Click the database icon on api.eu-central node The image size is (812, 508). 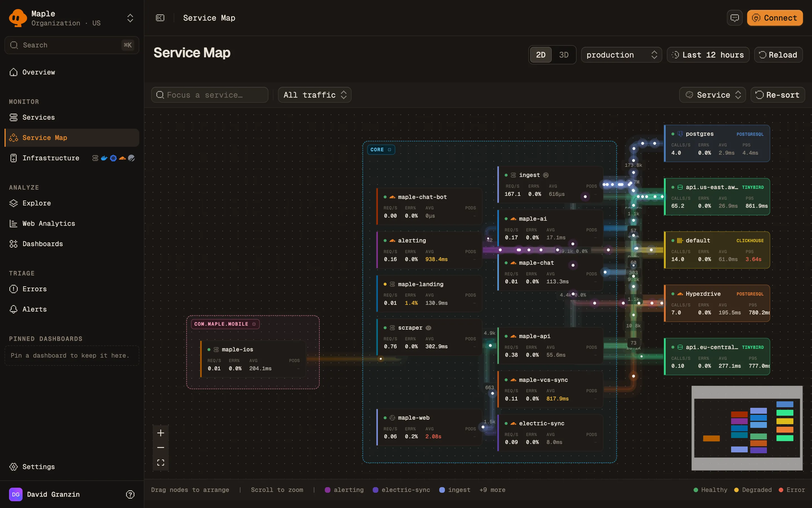click(680, 347)
